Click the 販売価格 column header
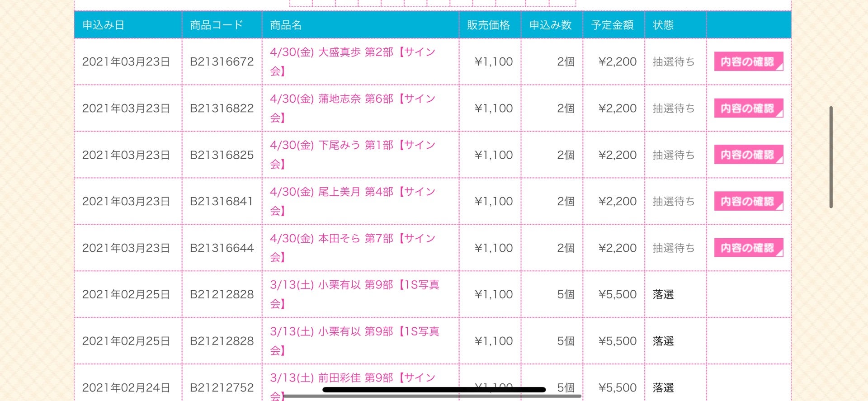This screenshot has height=401, width=868. pyautogui.click(x=488, y=25)
